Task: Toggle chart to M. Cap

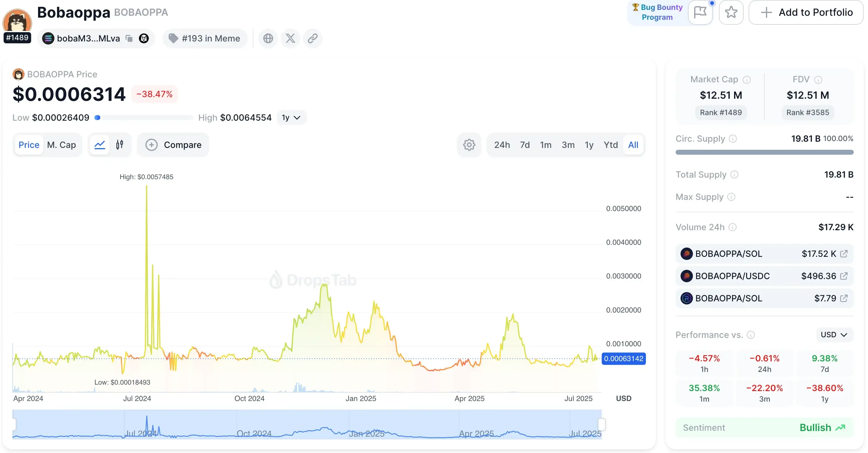Action: pyautogui.click(x=61, y=145)
